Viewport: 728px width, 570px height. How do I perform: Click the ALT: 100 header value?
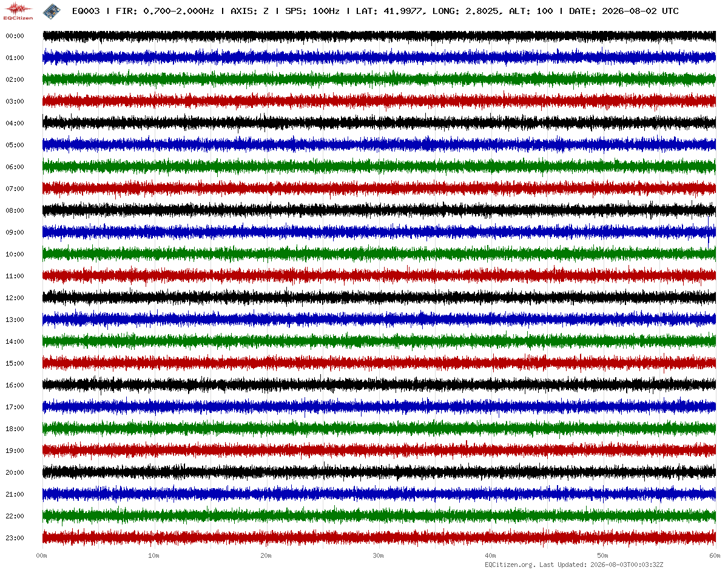[x=531, y=11]
